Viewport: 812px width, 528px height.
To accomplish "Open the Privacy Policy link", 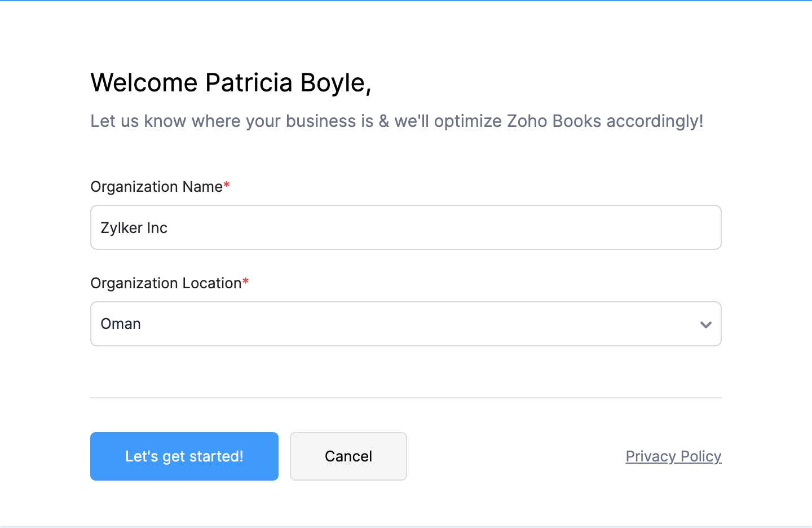I will 673,456.
